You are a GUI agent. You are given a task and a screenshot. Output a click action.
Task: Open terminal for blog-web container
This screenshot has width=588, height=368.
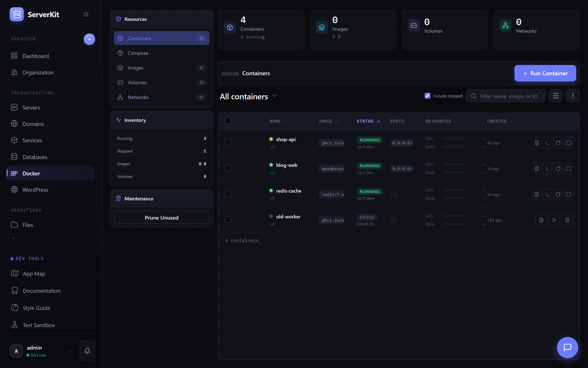pos(547,169)
